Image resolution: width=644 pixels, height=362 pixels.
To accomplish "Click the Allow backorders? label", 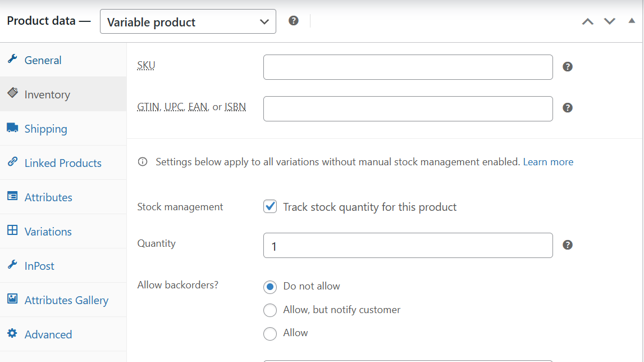I will coord(178,284).
